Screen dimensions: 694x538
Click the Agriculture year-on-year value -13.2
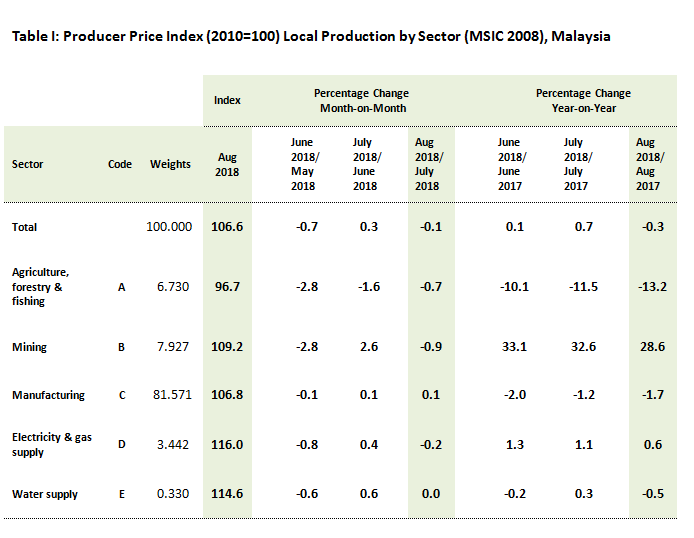[651, 287]
